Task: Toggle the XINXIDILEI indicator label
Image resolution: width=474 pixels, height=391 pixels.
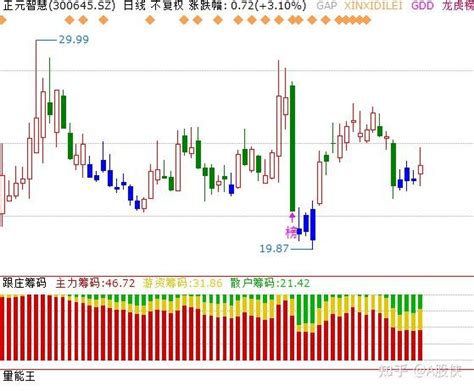Action: pyautogui.click(x=373, y=5)
